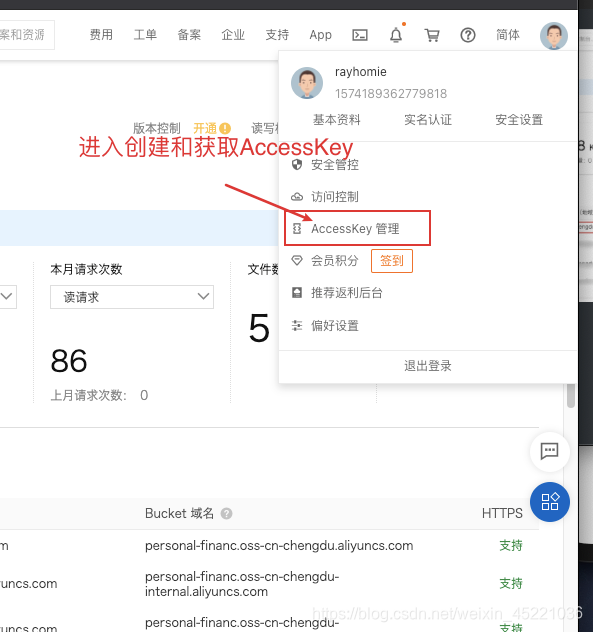The height and width of the screenshot is (632, 593).
Task: Open the 备案 menu
Action: [189, 35]
